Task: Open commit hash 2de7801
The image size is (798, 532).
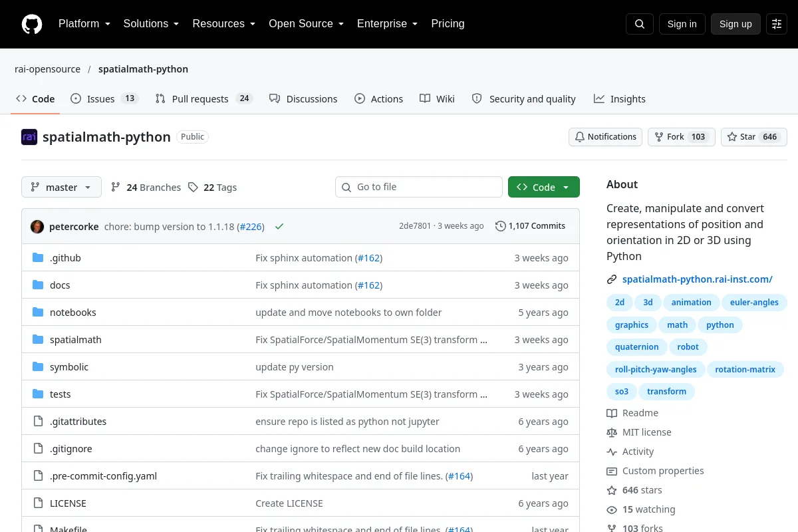Action: [415, 226]
